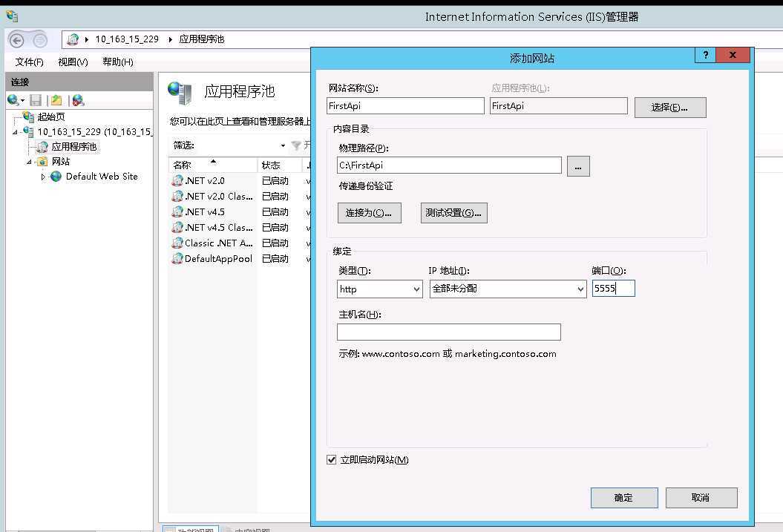This screenshot has width=783, height=532.
Task: Sort by the 名称 column header
Action: (213, 165)
